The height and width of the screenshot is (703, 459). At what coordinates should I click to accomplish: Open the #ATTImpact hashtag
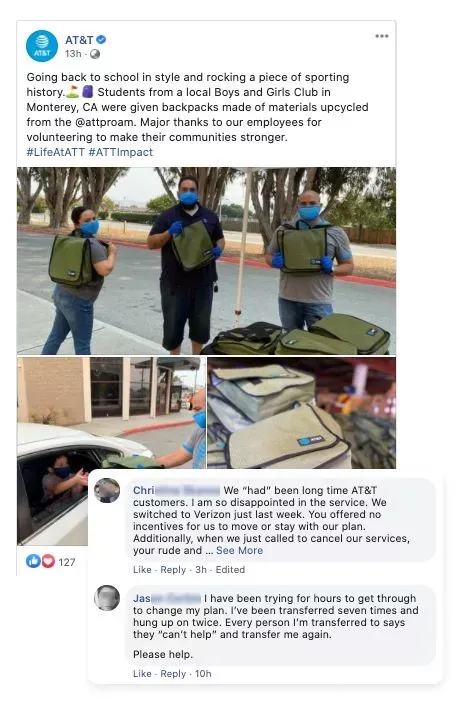point(121,152)
